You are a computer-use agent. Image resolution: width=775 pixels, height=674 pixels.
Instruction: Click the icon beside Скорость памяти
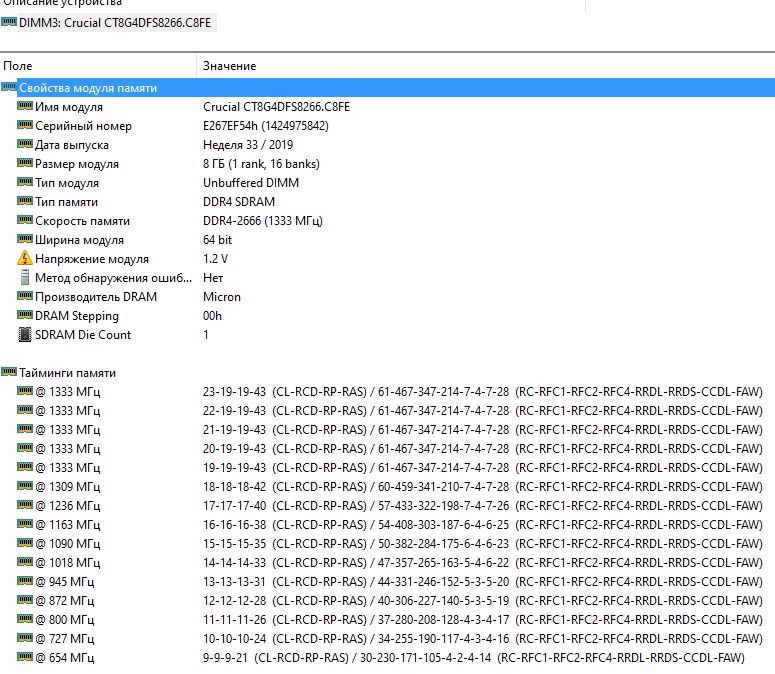point(25,220)
